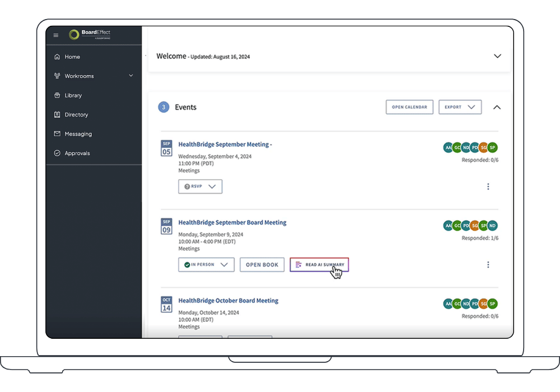
Task: Click 'Wednesday, September 4, 2024' date text
Action: 215,157
